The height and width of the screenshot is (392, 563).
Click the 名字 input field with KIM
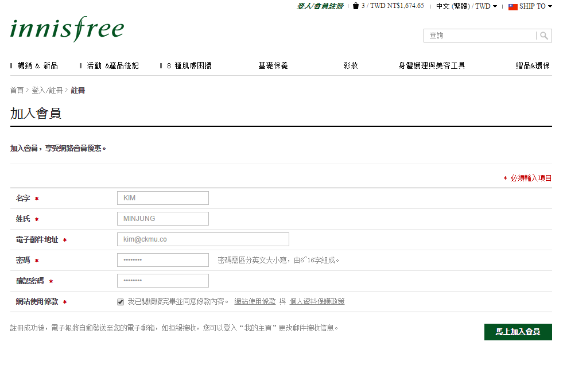[x=162, y=198]
